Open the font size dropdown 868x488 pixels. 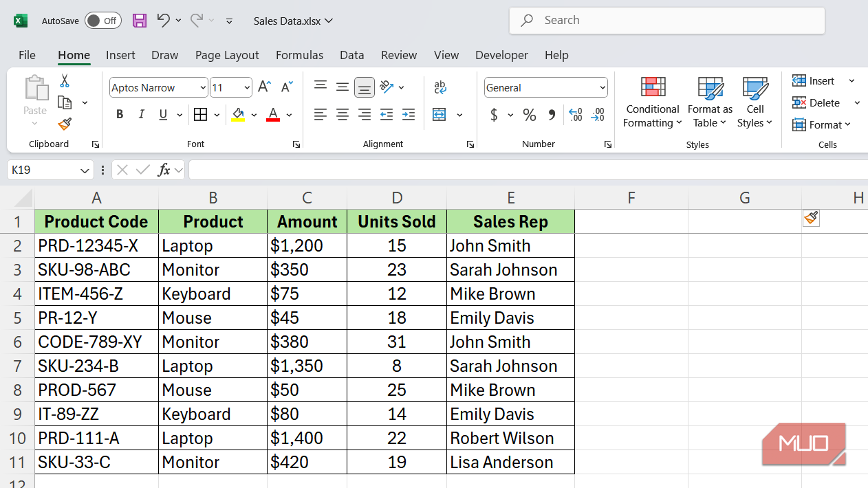(x=247, y=87)
